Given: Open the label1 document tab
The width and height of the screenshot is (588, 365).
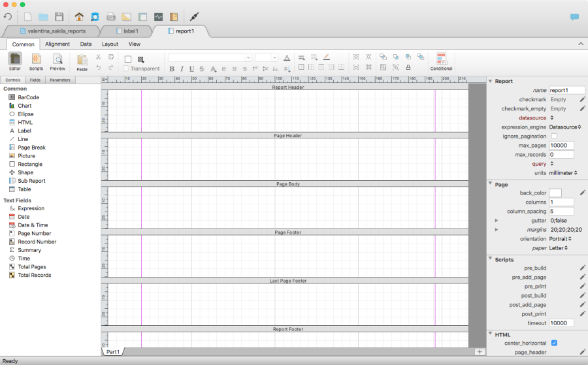Looking at the screenshot, I should tap(127, 31).
